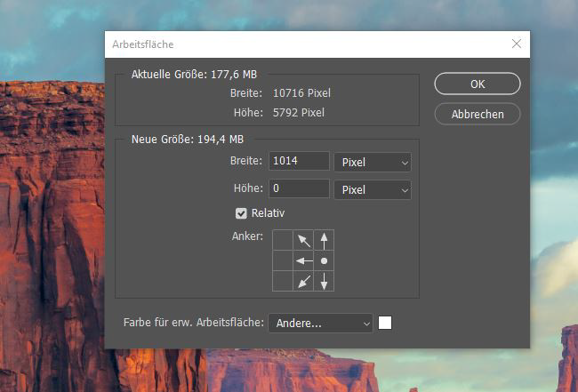Select the up arrow anchor cell
The height and width of the screenshot is (392, 578).
click(325, 239)
